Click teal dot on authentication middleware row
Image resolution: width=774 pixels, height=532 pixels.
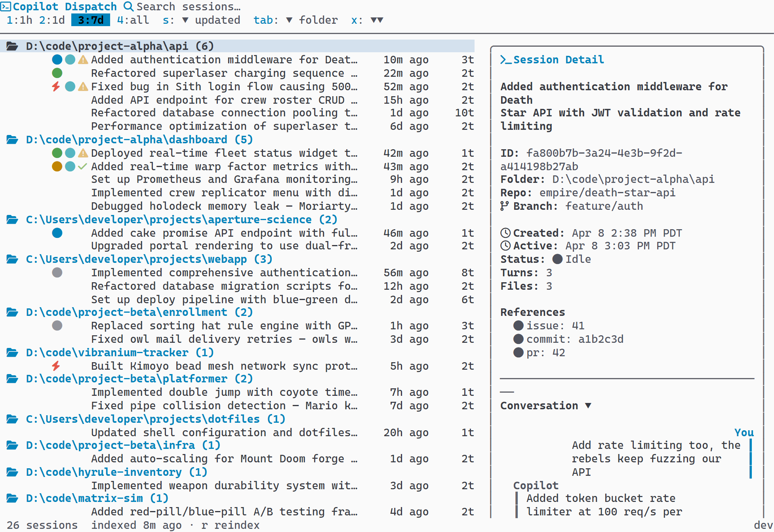pyautogui.click(x=70, y=60)
